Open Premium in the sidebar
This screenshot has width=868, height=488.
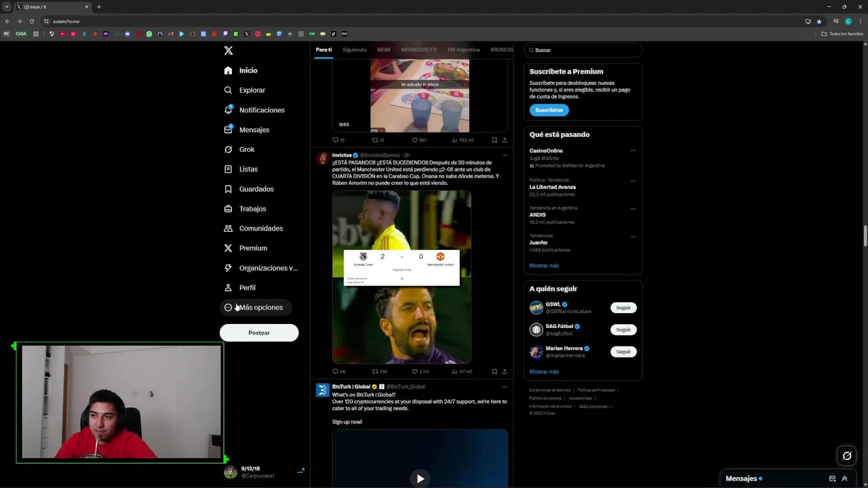click(x=245, y=248)
